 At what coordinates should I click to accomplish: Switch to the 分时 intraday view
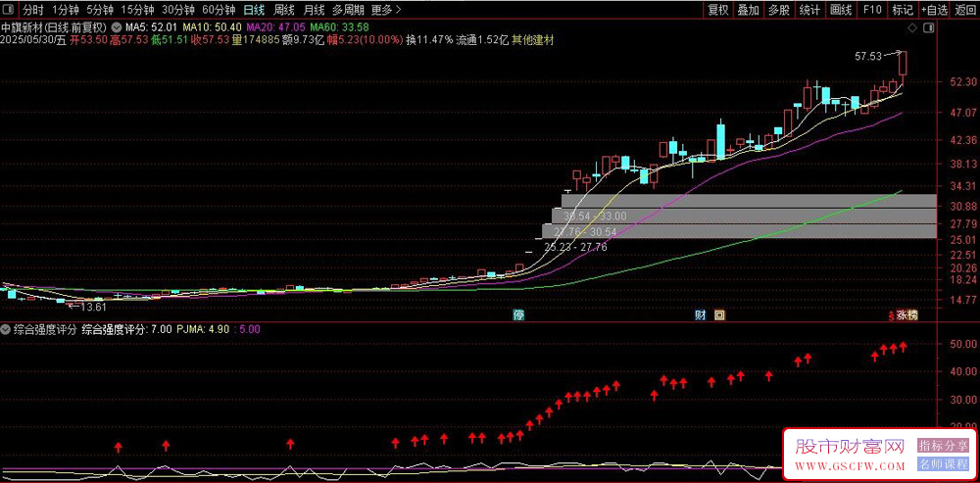[x=33, y=10]
